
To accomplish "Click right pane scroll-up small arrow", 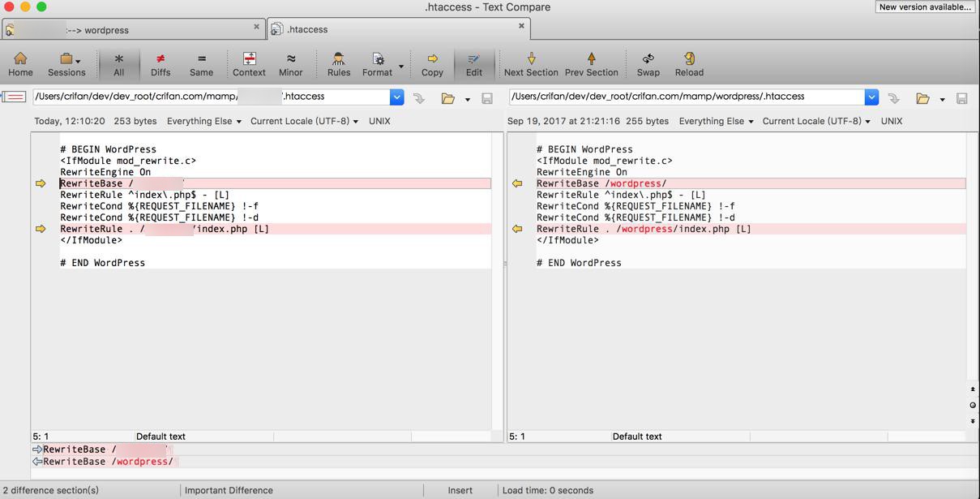I will click(x=973, y=389).
